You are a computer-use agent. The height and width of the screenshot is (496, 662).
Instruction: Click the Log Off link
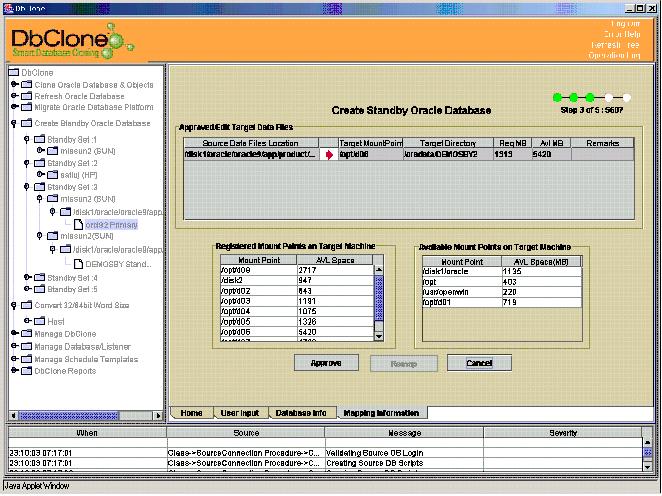(625, 24)
